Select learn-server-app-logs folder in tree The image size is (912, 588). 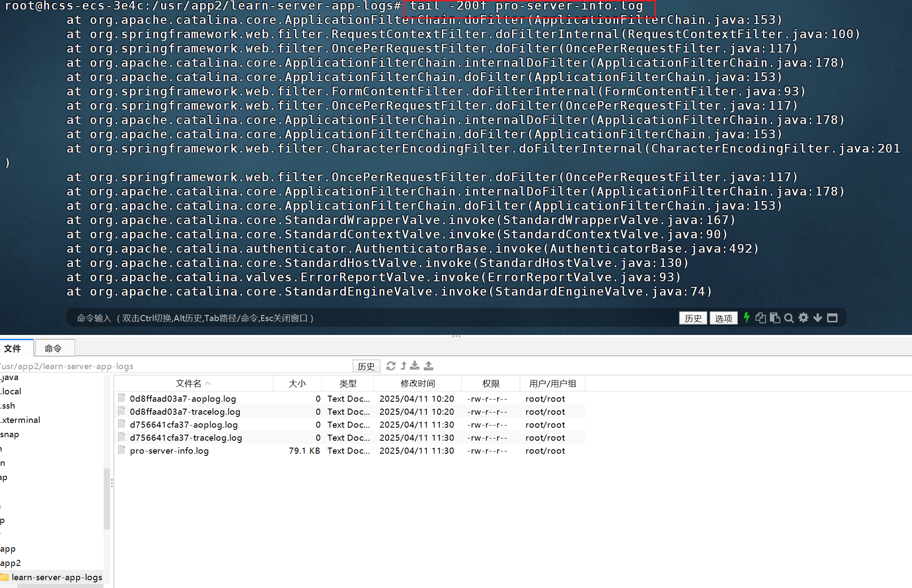click(x=56, y=577)
